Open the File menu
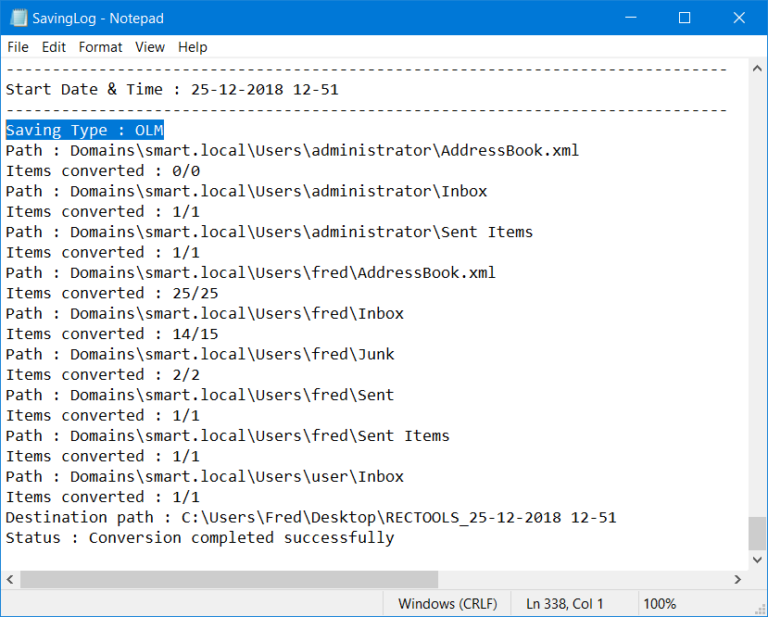This screenshot has height=617, width=768. [18, 47]
